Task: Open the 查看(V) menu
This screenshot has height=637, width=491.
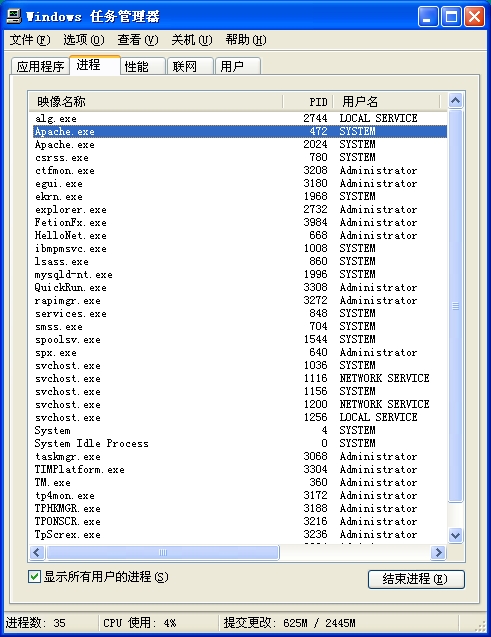Action: point(138,40)
